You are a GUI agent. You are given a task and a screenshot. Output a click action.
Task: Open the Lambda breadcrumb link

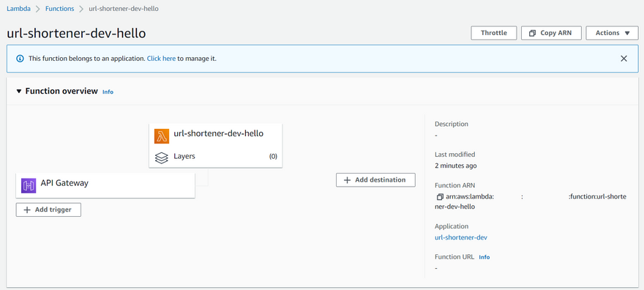(18, 9)
